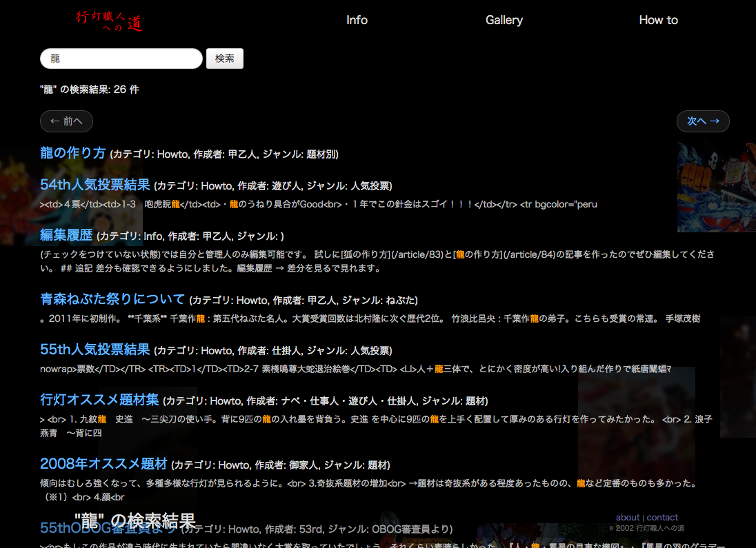This screenshot has height=548, width=756.
Task: Open the How to menu
Action: point(658,20)
